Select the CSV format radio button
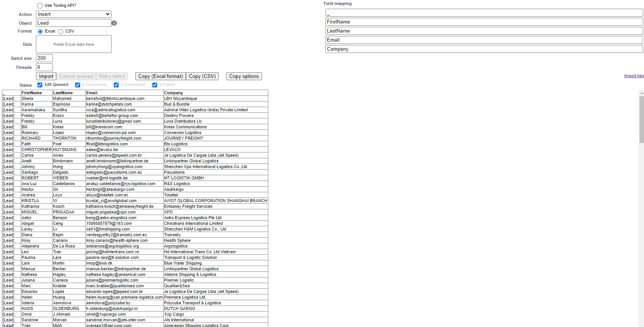Image resolution: width=644 pixels, height=327 pixels. click(60, 31)
